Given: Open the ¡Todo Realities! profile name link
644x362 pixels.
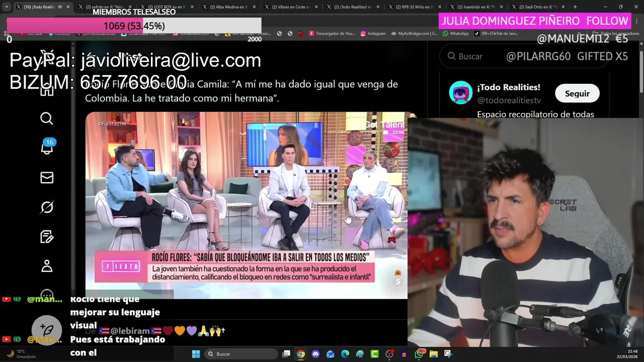Looking at the screenshot, I should click(509, 87).
